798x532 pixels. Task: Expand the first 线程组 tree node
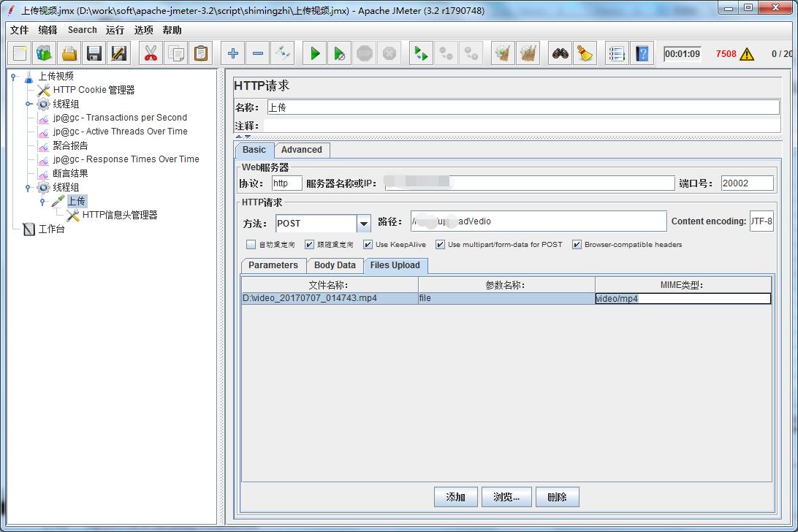click(28, 104)
